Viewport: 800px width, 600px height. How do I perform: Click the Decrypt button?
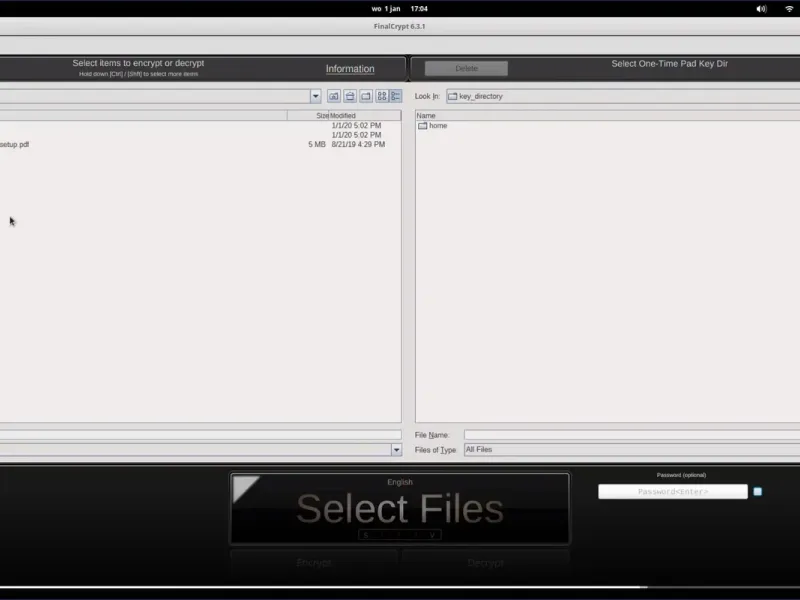click(x=485, y=563)
